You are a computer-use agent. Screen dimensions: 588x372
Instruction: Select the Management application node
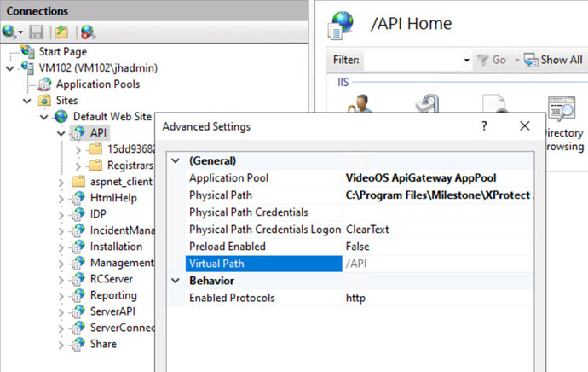pyautogui.click(x=122, y=263)
